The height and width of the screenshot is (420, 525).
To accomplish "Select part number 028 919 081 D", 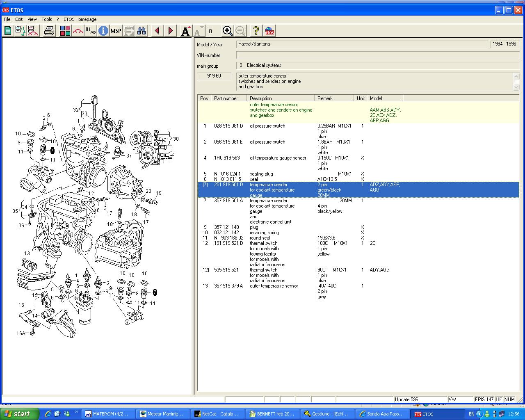I will point(228,126).
